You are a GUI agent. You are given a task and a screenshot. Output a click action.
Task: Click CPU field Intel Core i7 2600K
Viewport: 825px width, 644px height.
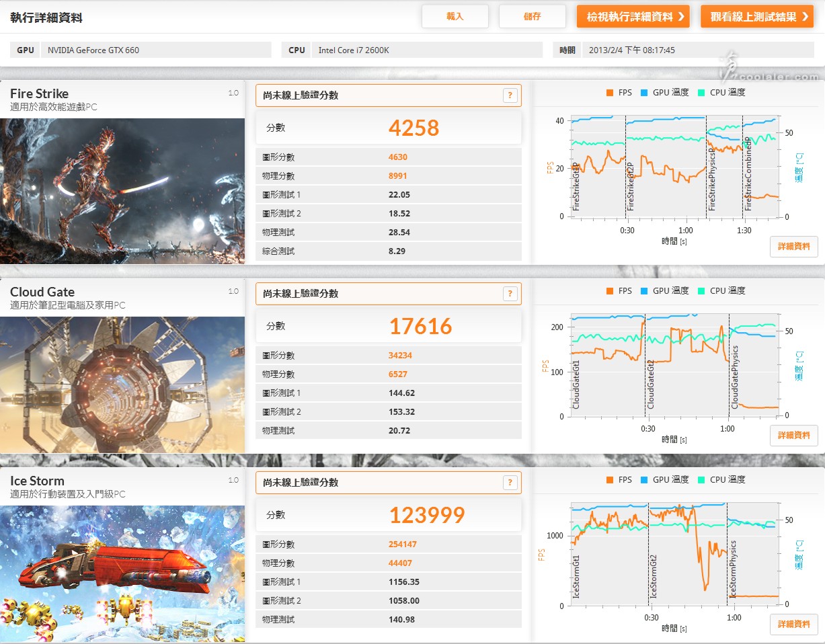427,50
